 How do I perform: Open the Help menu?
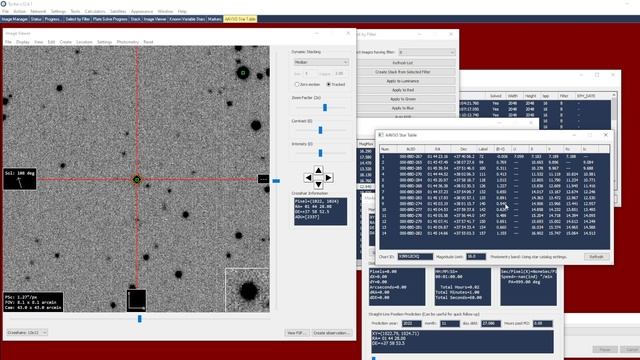click(x=182, y=11)
